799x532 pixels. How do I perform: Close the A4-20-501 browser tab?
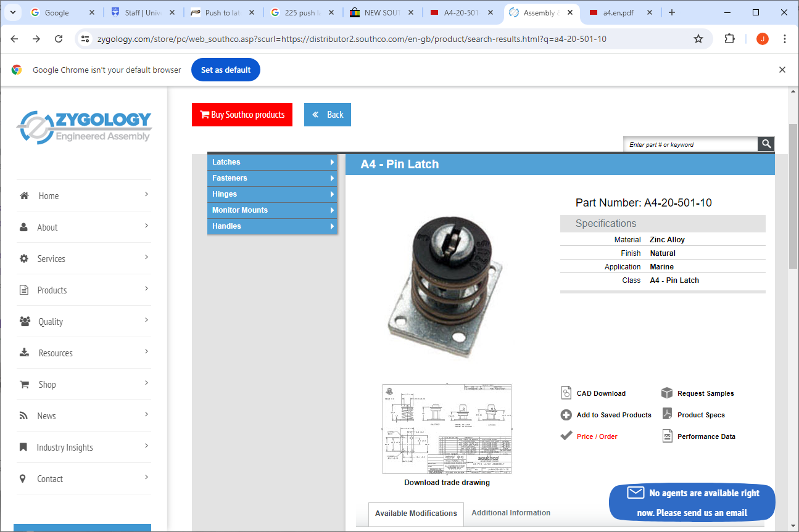pos(491,12)
